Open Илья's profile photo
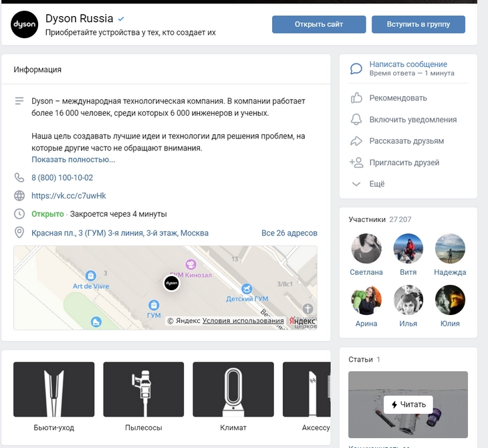This screenshot has width=488, height=448. (408, 300)
